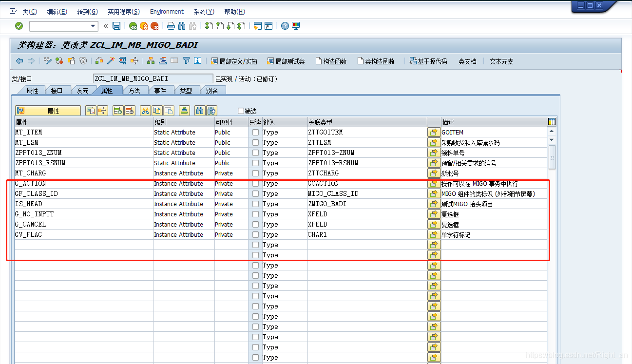Create new session icon
632x364 pixels.
click(x=258, y=26)
